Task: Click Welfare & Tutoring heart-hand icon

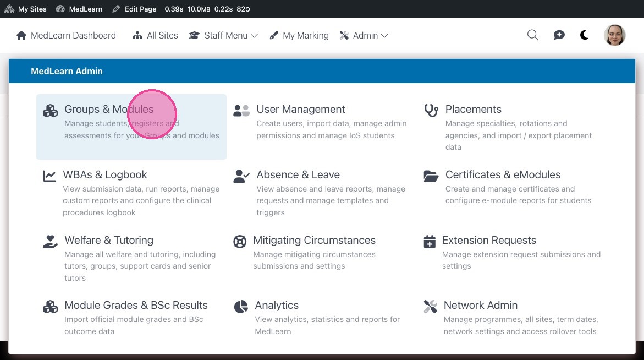Action: point(50,241)
